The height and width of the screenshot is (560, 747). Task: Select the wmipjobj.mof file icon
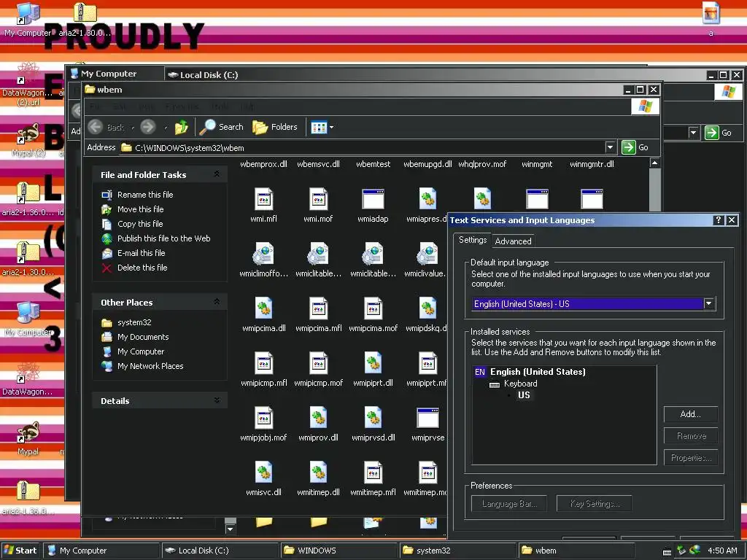263,418
